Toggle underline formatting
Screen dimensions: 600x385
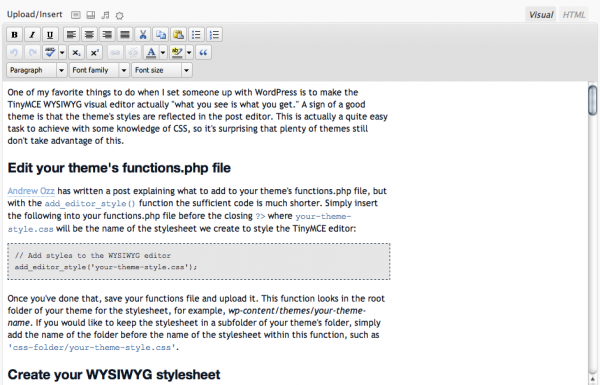(x=50, y=34)
